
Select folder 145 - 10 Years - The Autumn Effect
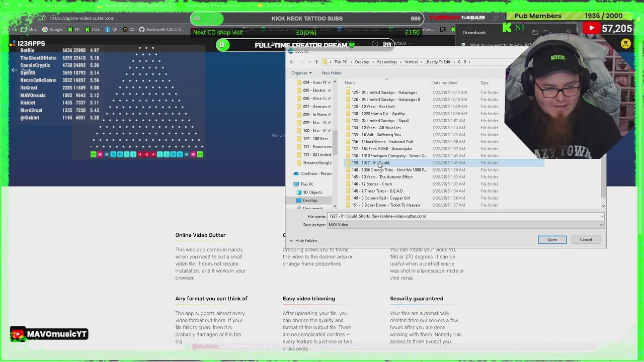[382, 177]
